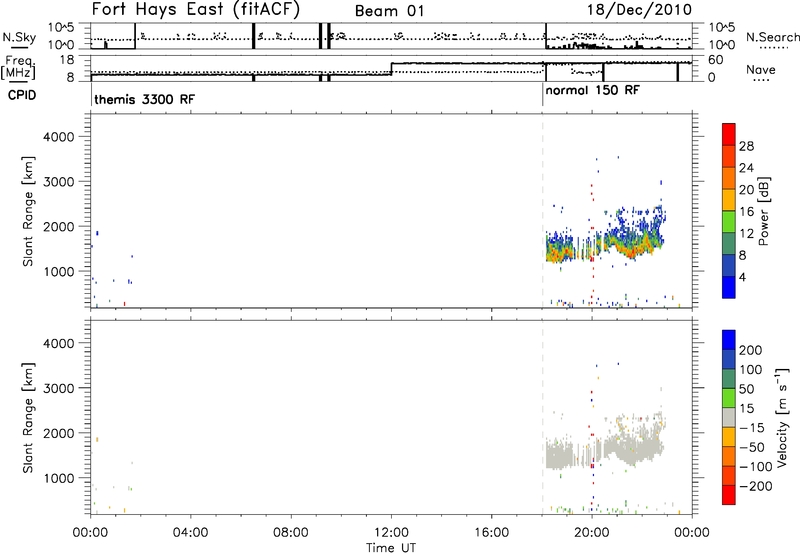Screen dimensions: 800x554
Task: Click the '16:00' time tick label
Action: pyautogui.click(x=491, y=533)
